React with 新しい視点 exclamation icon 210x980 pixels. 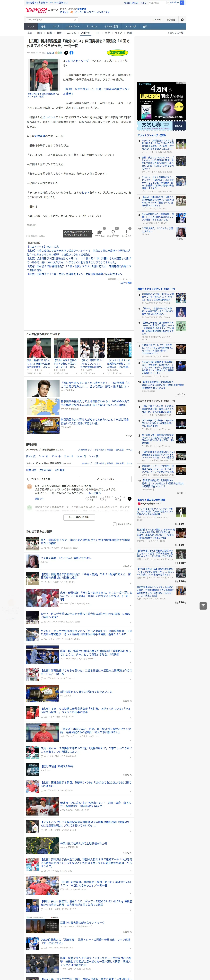click(x=127, y=232)
